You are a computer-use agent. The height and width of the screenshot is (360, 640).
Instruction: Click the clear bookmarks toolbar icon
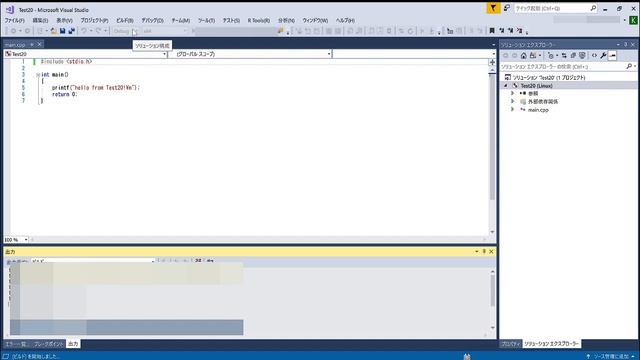point(519,31)
